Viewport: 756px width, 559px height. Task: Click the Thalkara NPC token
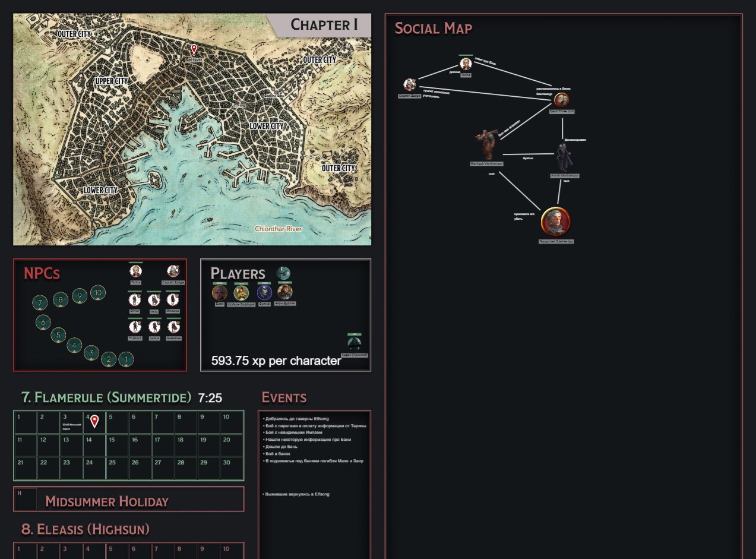[x=135, y=327]
